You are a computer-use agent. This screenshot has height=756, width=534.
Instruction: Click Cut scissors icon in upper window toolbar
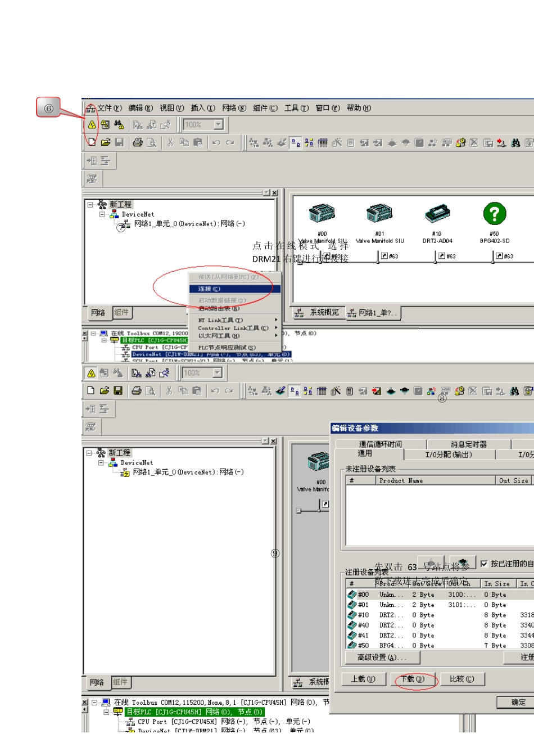[x=170, y=142]
